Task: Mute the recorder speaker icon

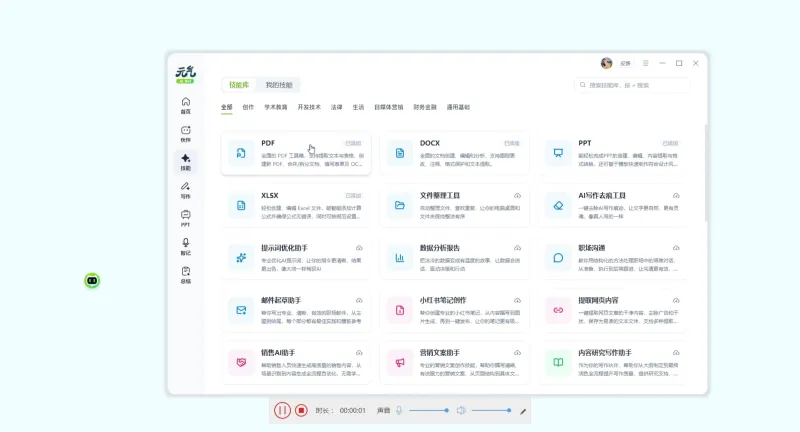Action: click(x=461, y=410)
